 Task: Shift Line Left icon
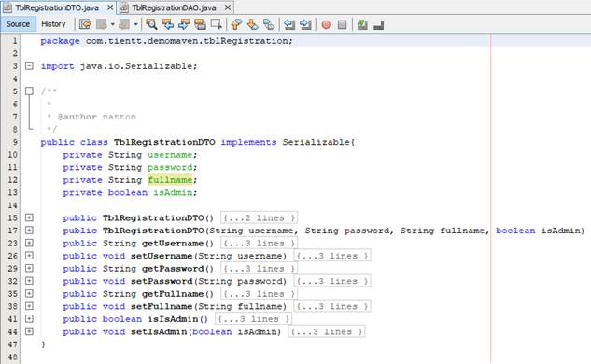(x=289, y=24)
